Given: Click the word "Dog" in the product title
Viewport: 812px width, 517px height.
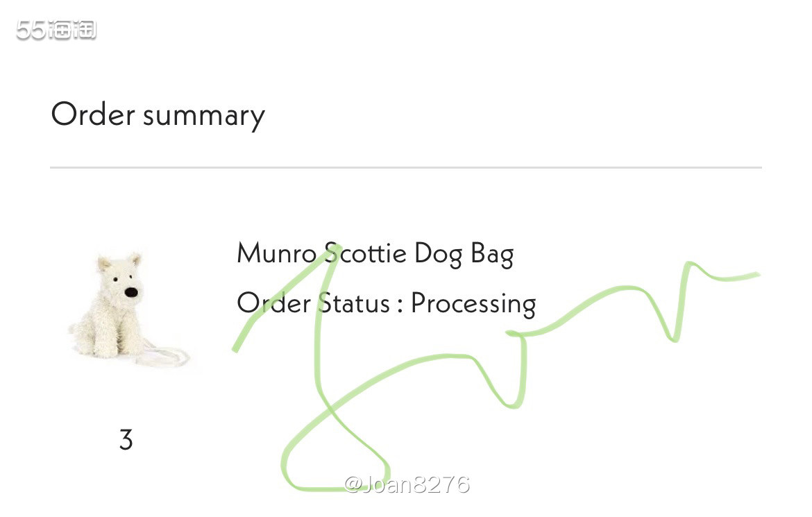Looking at the screenshot, I should point(438,254).
